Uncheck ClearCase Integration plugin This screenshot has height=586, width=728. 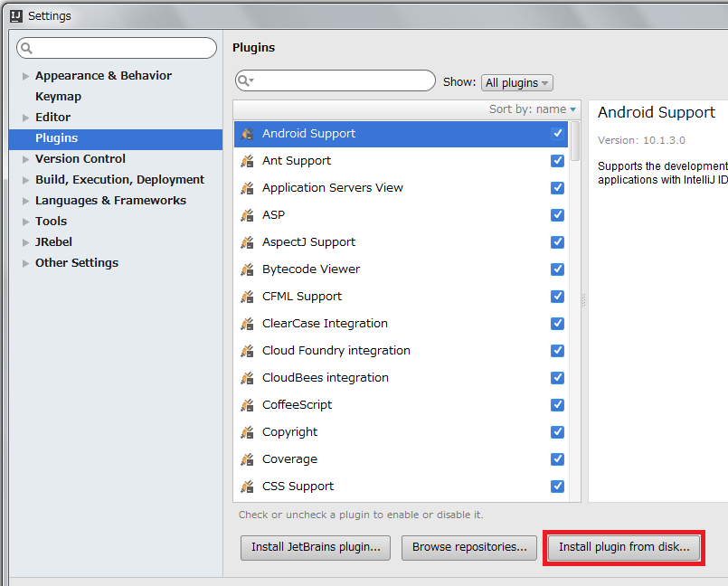tap(557, 324)
